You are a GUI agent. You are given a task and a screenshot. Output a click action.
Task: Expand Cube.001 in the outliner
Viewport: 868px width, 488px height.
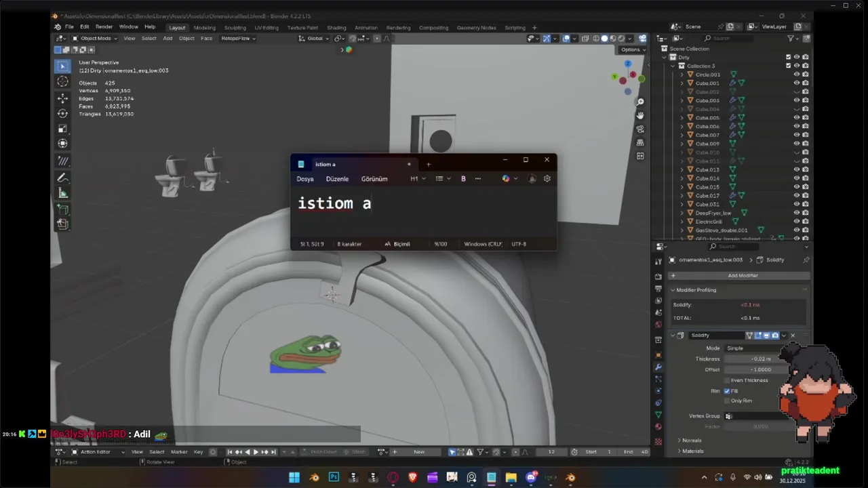[682, 83]
